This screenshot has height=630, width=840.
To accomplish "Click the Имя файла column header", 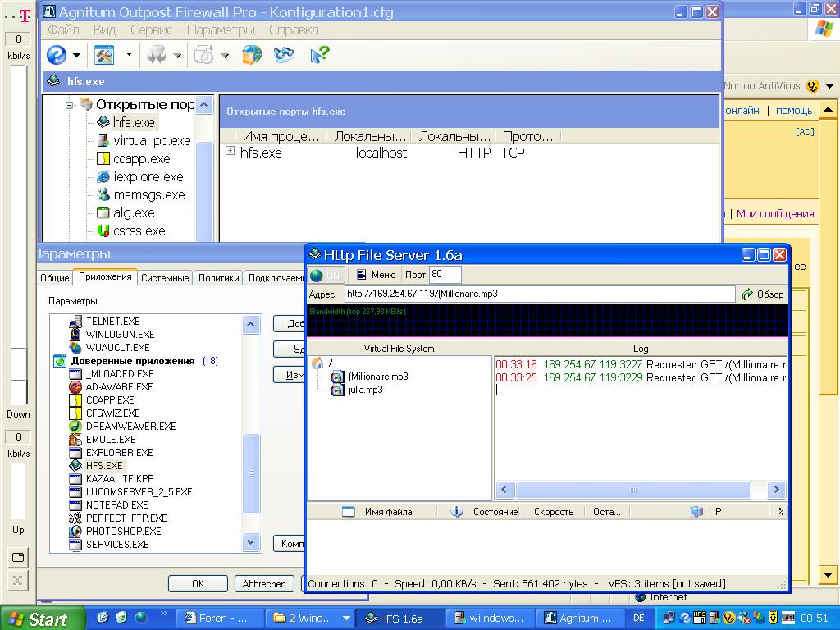I will pyautogui.click(x=388, y=512).
